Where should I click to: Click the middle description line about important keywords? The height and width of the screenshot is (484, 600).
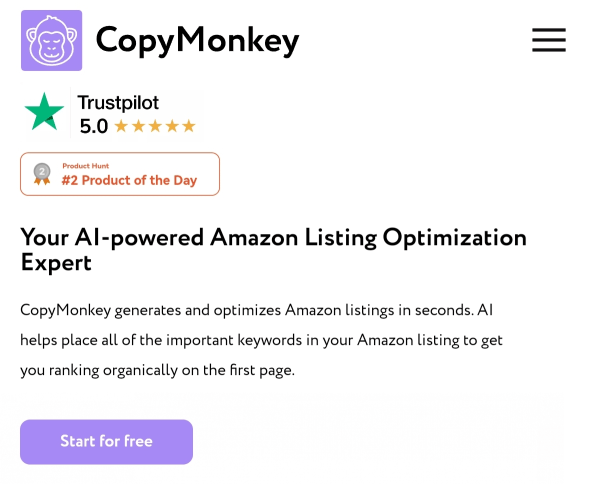261,340
